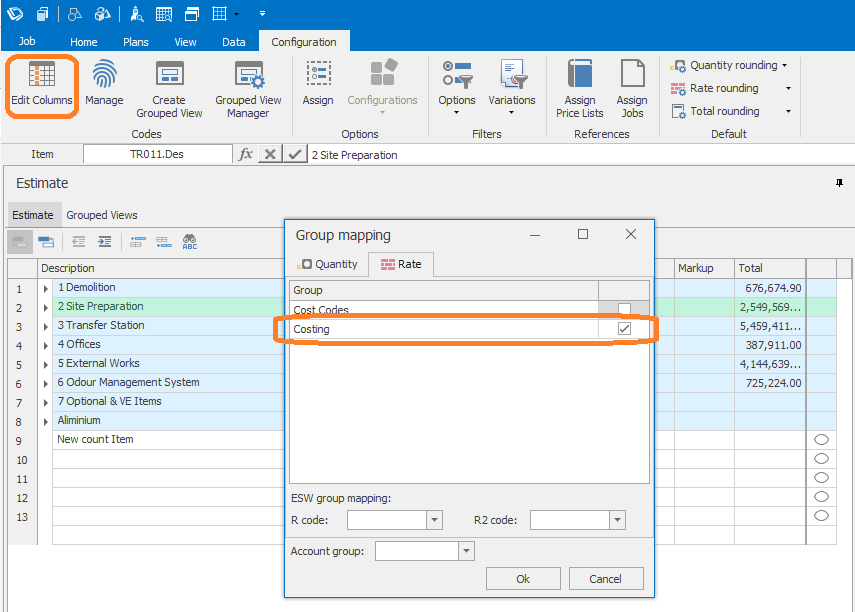Open the Grouped View Manager
855x612 pixels.
coord(248,88)
